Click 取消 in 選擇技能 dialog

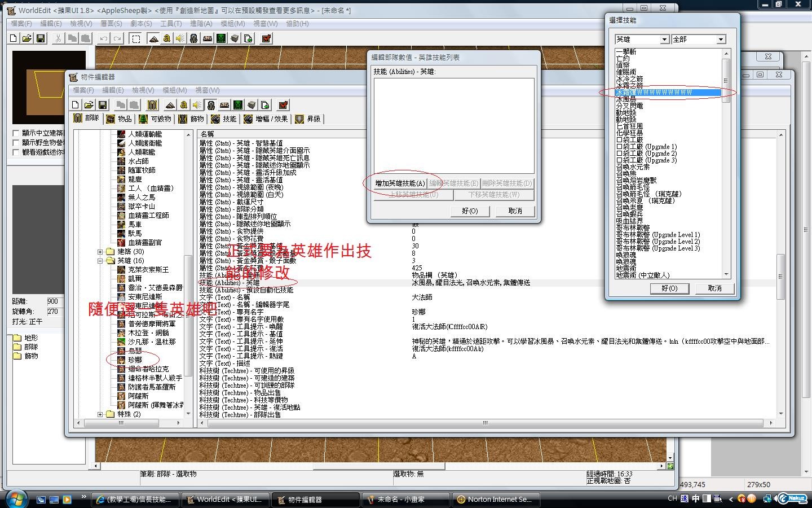coord(714,288)
